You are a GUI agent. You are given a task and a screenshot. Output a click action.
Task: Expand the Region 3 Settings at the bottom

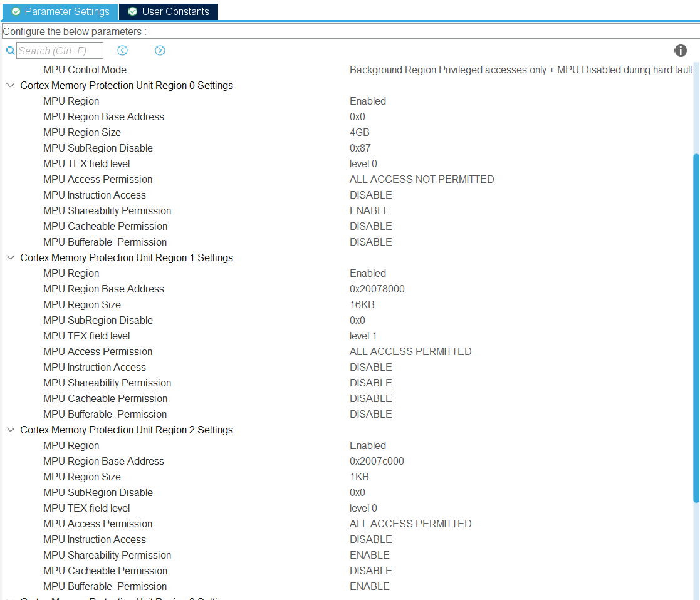coord(10,597)
